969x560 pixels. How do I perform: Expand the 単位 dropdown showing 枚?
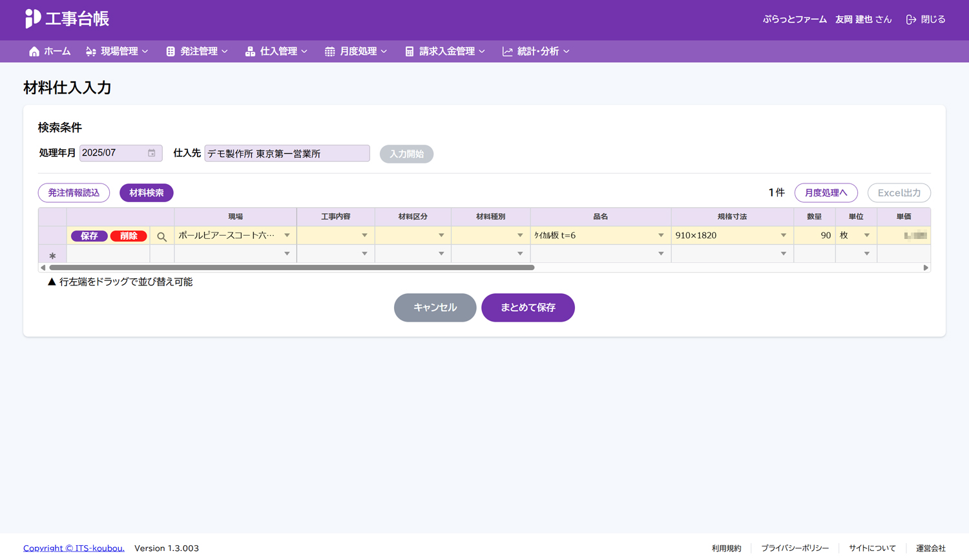867,236
